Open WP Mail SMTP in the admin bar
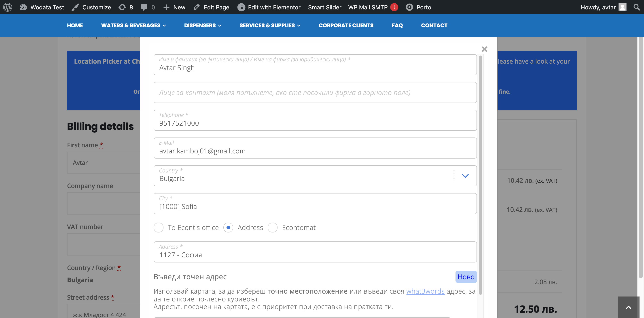 (x=368, y=7)
